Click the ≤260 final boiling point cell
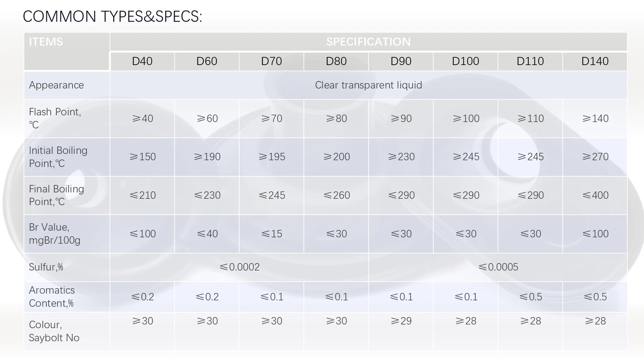Viewport: 644px width, 362px height. 336,195
